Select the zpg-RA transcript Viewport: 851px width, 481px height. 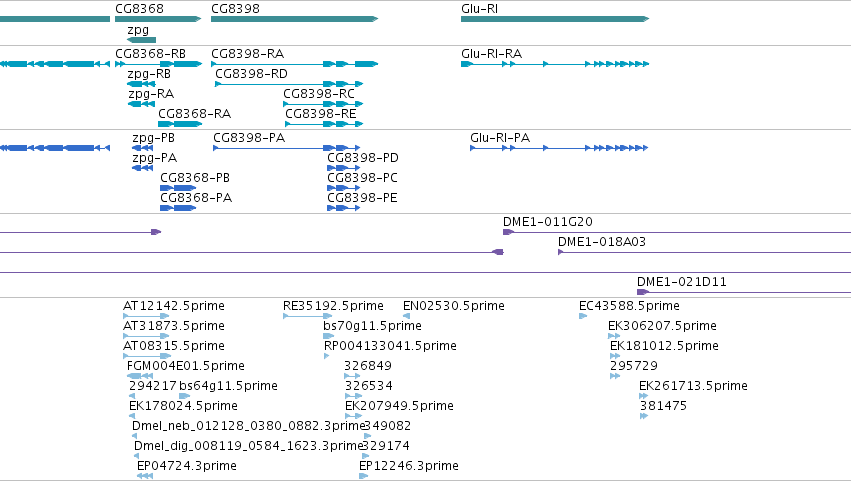[141, 104]
